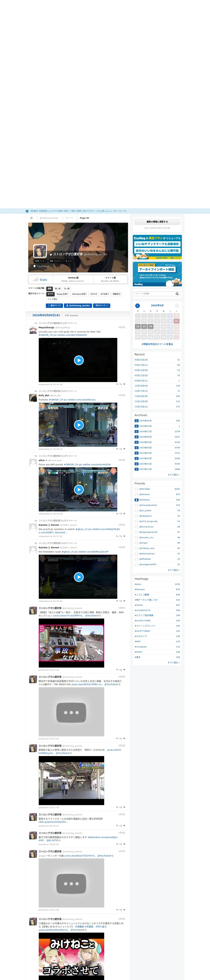Select 古→新 sort order
Viewport: 210px width, 980px height.
[67, 289]
